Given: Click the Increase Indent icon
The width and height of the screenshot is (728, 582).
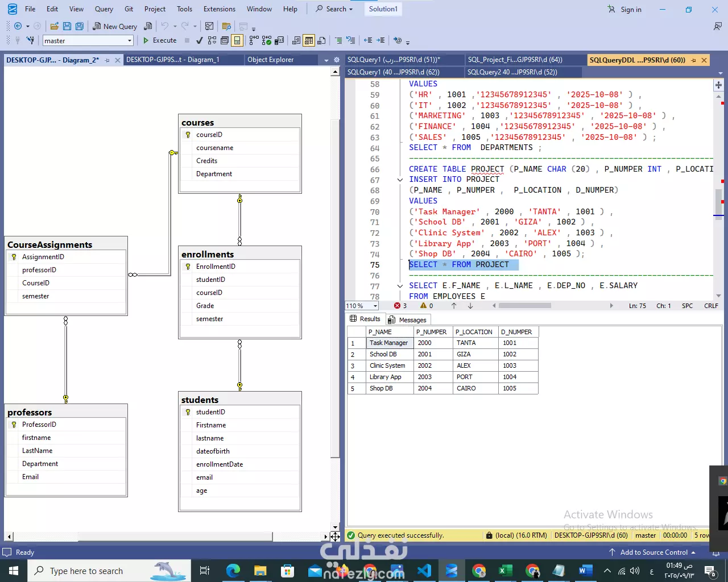Looking at the screenshot, I should point(380,40).
